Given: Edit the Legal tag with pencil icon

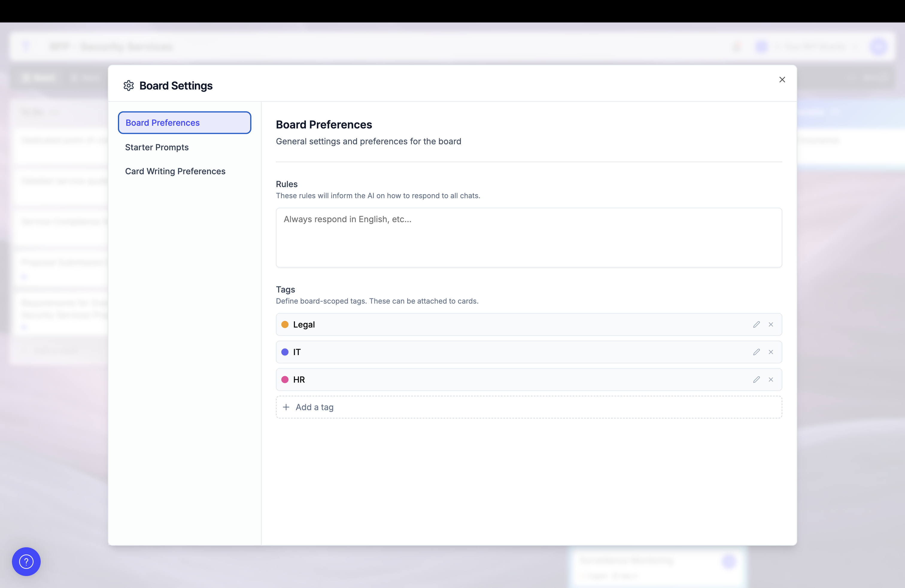Looking at the screenshot, I should point(756,325).
